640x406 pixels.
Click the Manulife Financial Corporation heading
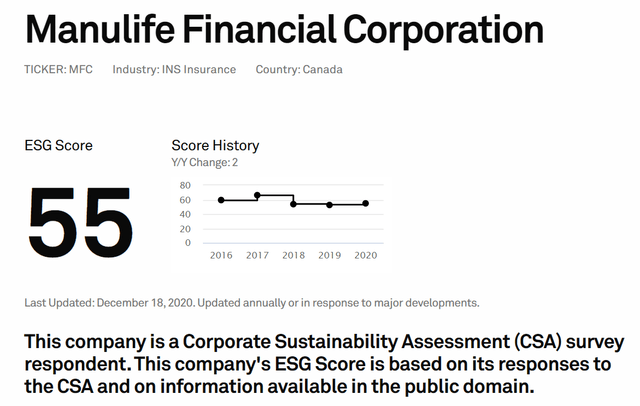(x=284, y=30)
